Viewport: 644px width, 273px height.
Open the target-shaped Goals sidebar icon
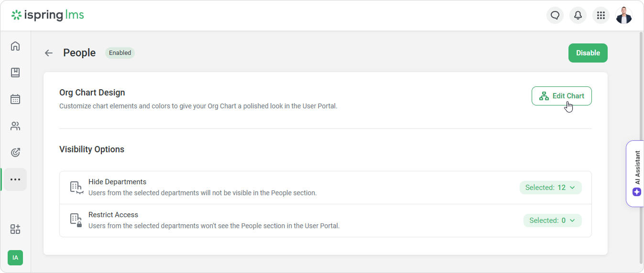coord(15,153)
